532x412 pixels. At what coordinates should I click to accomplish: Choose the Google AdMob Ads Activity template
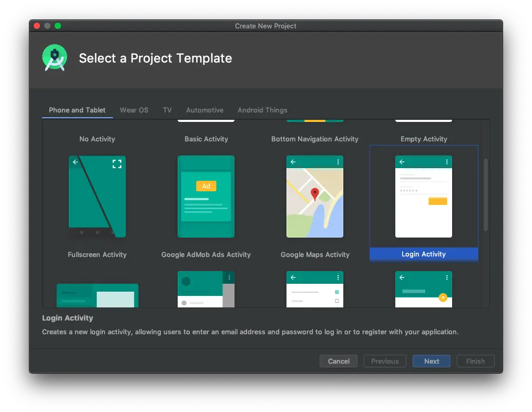[x=206, y=197]
